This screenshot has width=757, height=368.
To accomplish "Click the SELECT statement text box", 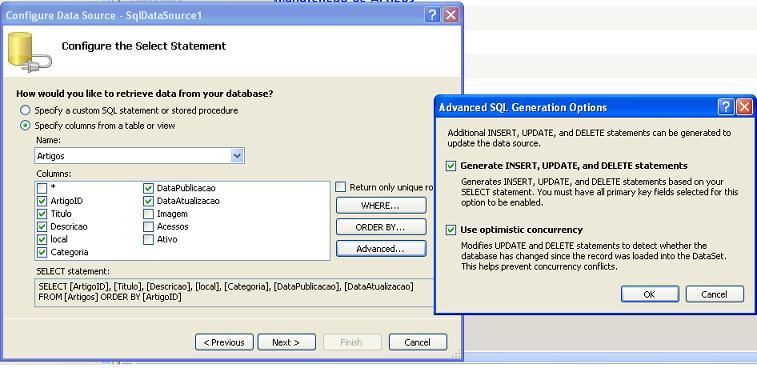I will 235,292.
